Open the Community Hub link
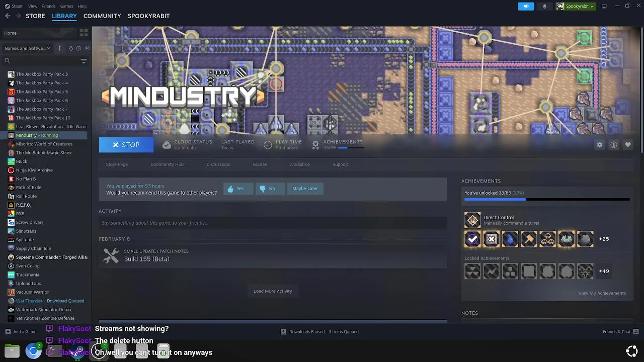This screenshot has width=644, height=362. click(x=167, y=164)
